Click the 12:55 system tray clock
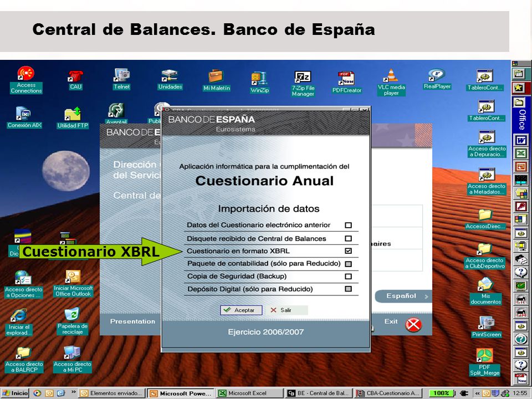532x399 pixels. pos(520,393)
